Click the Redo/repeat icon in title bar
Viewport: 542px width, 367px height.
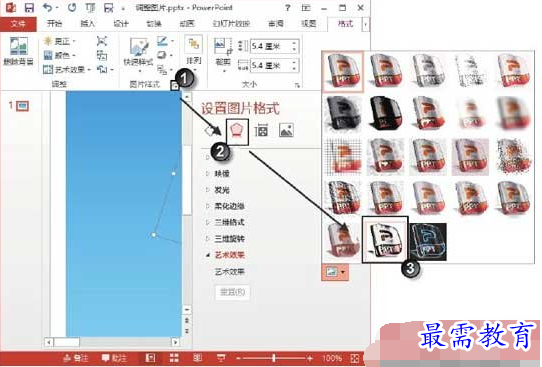72,7
